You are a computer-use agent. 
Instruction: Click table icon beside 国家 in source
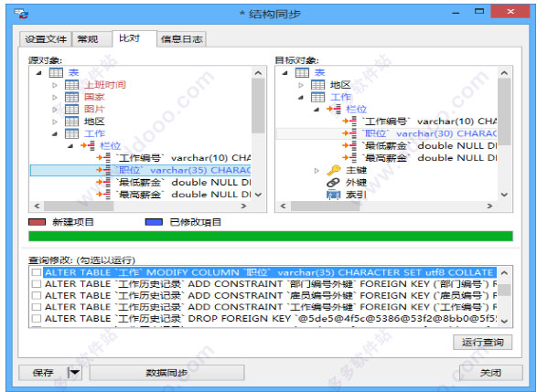[72, 97]
